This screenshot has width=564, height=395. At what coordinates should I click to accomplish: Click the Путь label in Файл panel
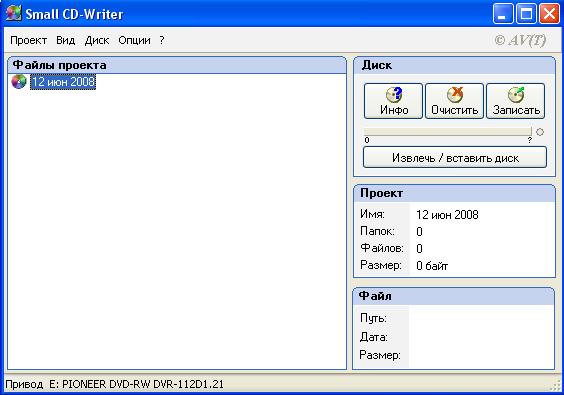coord(373,318)
